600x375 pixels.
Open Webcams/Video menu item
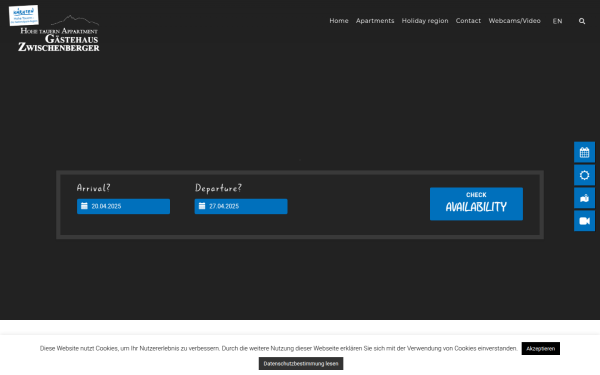pos(514,21)
